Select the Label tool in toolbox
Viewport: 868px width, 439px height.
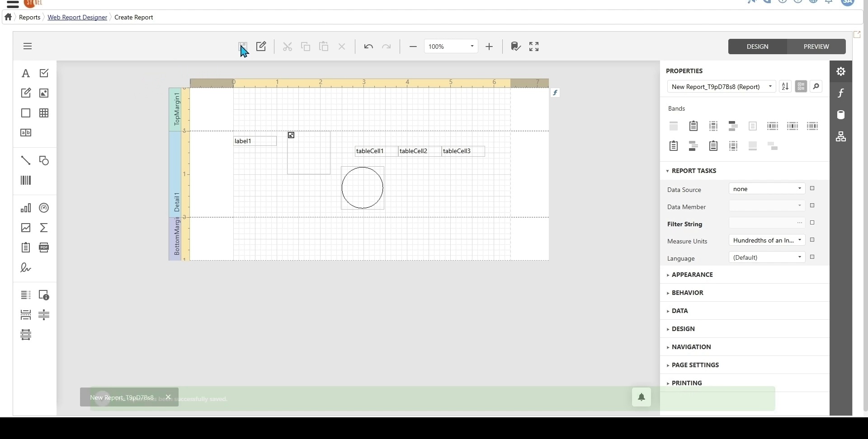click(26, 73)
